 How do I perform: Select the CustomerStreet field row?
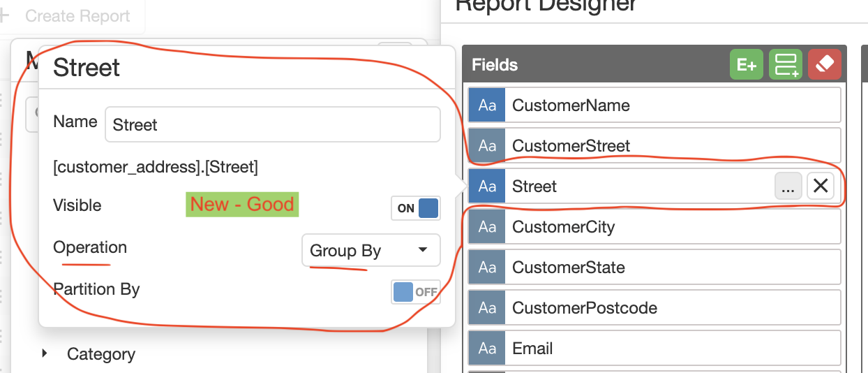(654, 146)
